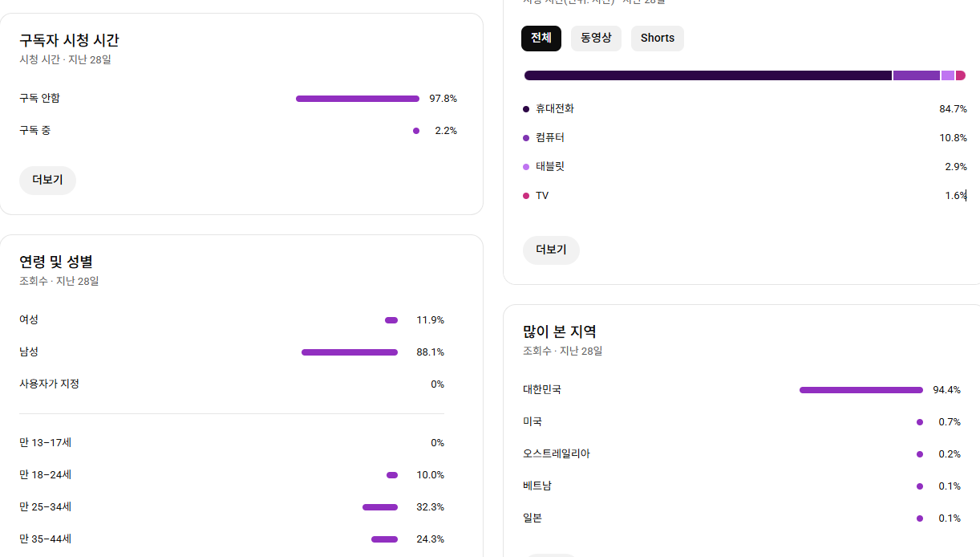
Task: Open the Shorts tab
Action: point(657,39)
